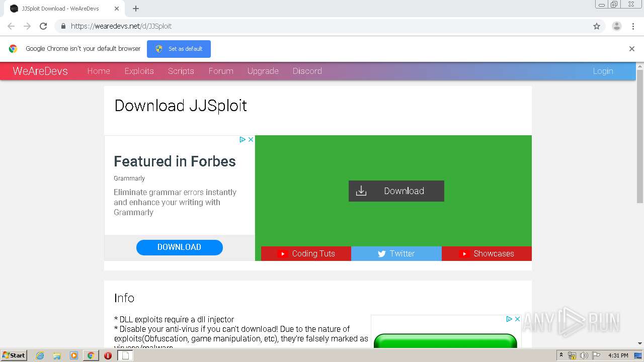The image size is (644, 362).
Task: Click the dark Download button
Action: coord(396,191)
